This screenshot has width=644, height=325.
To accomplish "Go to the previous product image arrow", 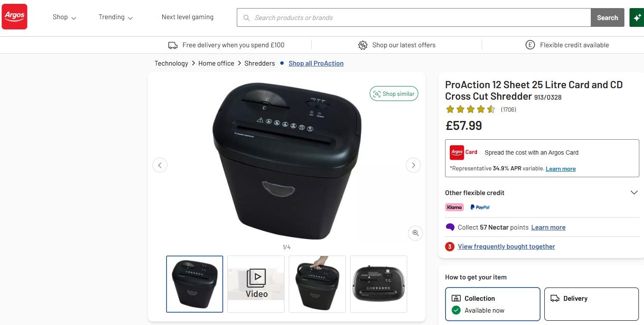I will (160, 165).
